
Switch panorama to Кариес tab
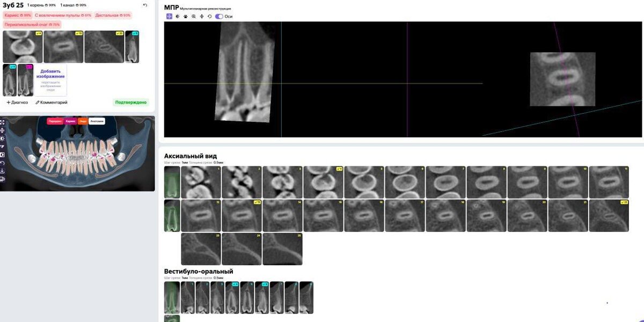pos(71,121)
